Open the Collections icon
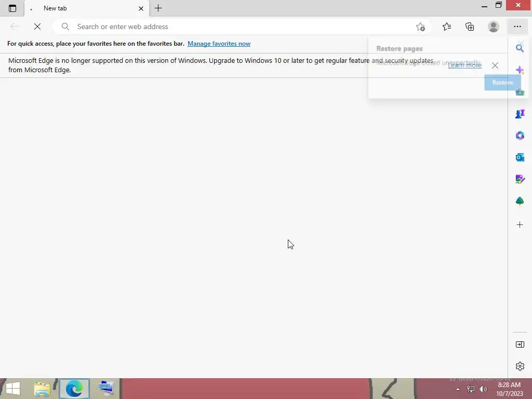Screen dimensions: 532x399 coord(470,26)
